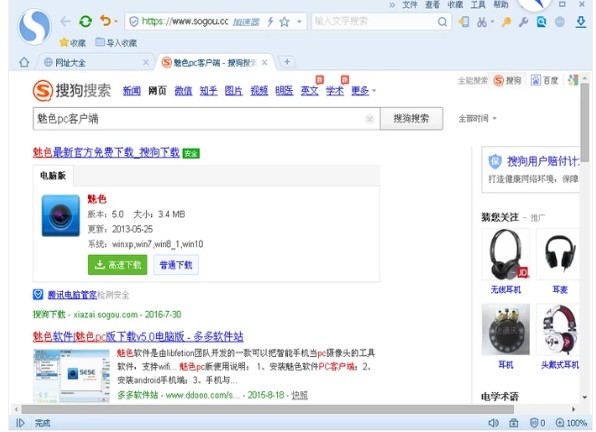
Task: Switch to the 网址大全 tab
Action: point(70,62)
